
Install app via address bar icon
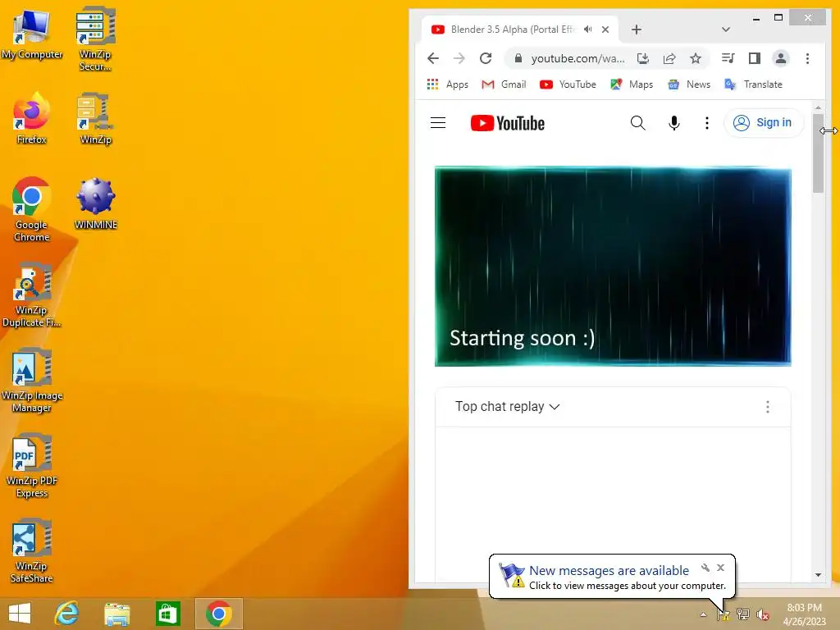[643, 58]
